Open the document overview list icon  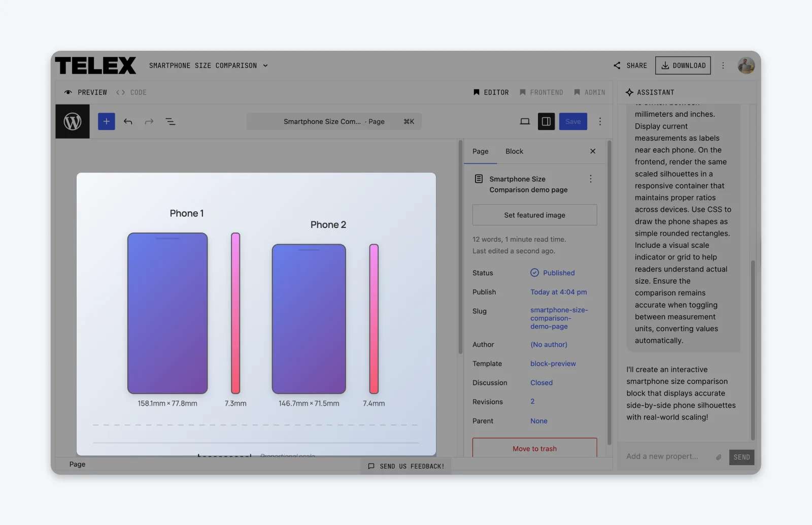tap(171, 121)
